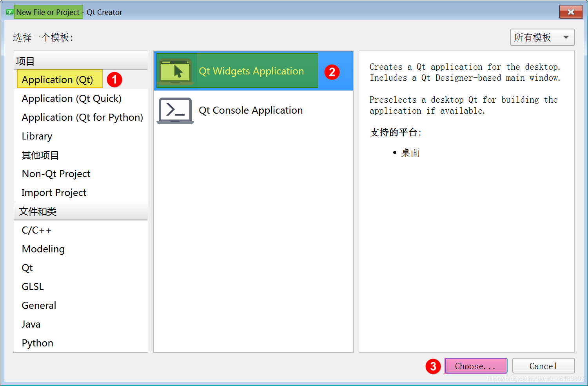Close the New File or Project dialog

[x=571, y=12]
